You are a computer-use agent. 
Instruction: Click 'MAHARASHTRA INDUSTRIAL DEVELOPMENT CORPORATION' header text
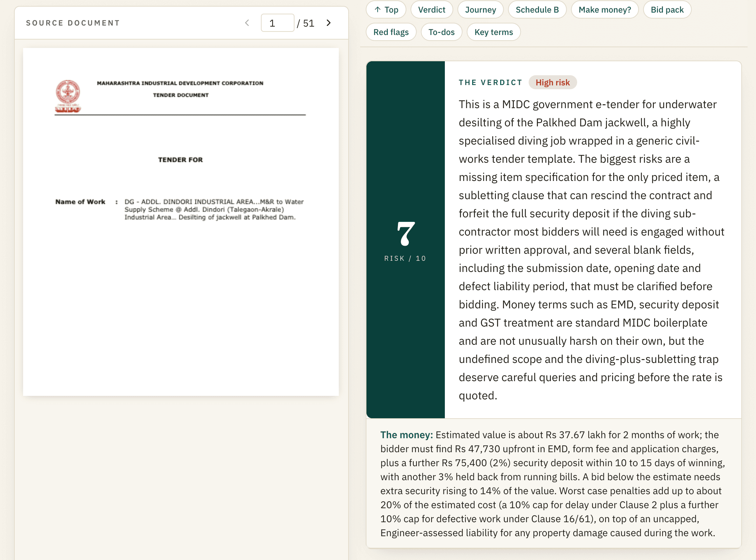coord(180,83)
